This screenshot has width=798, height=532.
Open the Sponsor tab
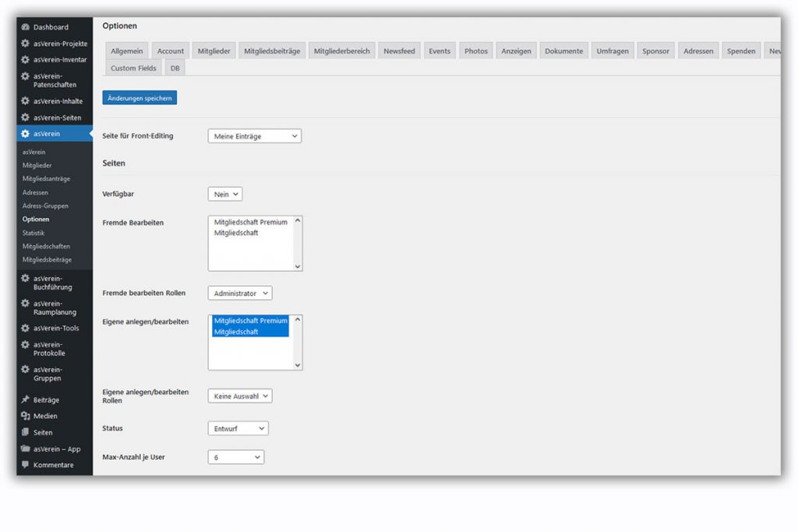pos(655,51)
